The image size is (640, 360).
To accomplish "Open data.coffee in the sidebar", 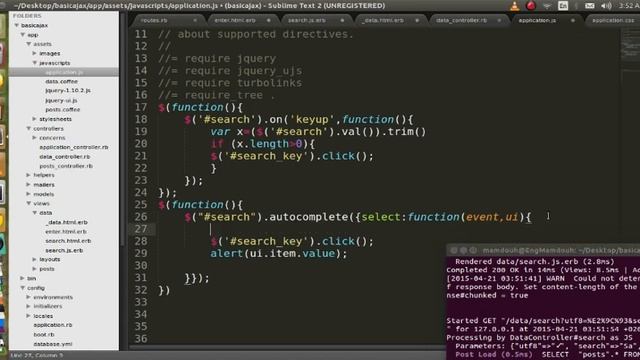I will [x=61, y=82].
